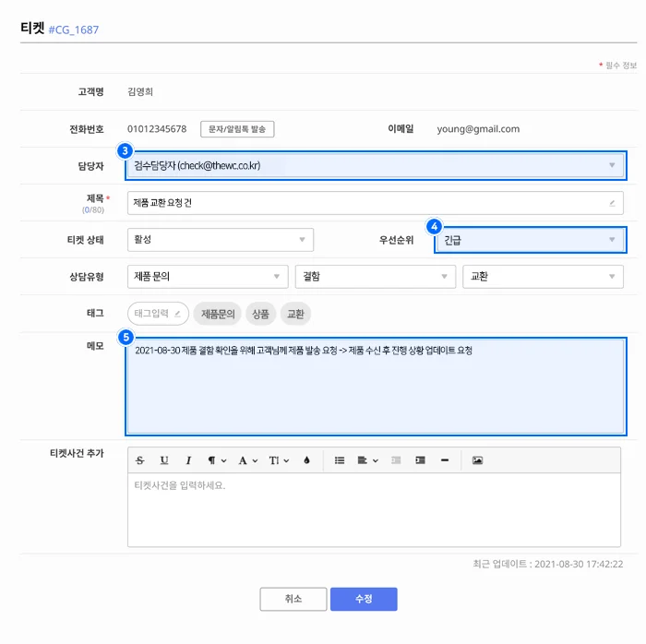The width and height of the screenshot is (646, 644).
Task: Open font family dropdown in editor
Action: 248,460
